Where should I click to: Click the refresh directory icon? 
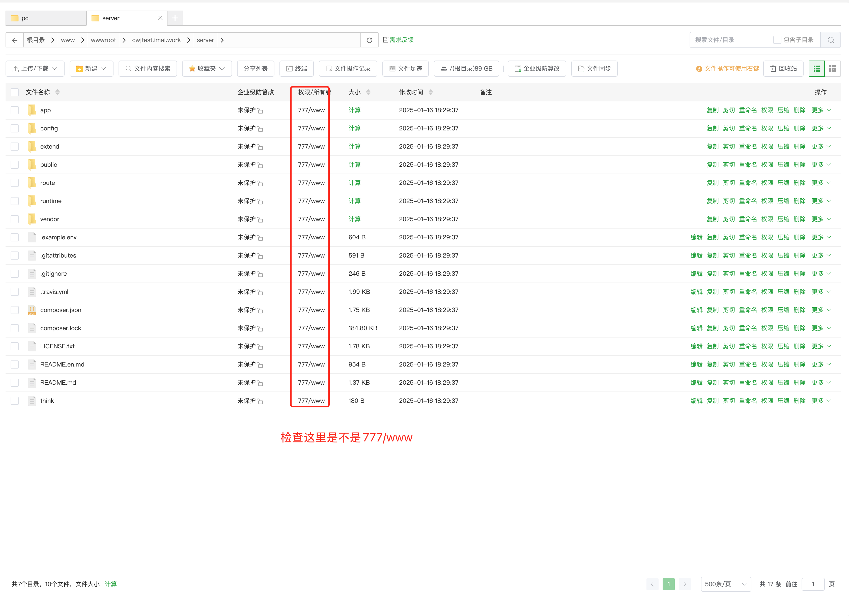tap(369, 40)
